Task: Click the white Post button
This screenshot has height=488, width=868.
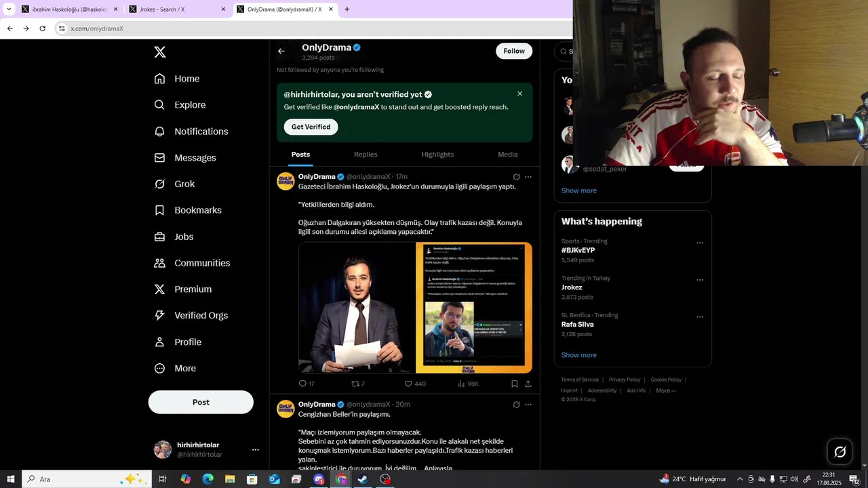Action: pos(201,402)
